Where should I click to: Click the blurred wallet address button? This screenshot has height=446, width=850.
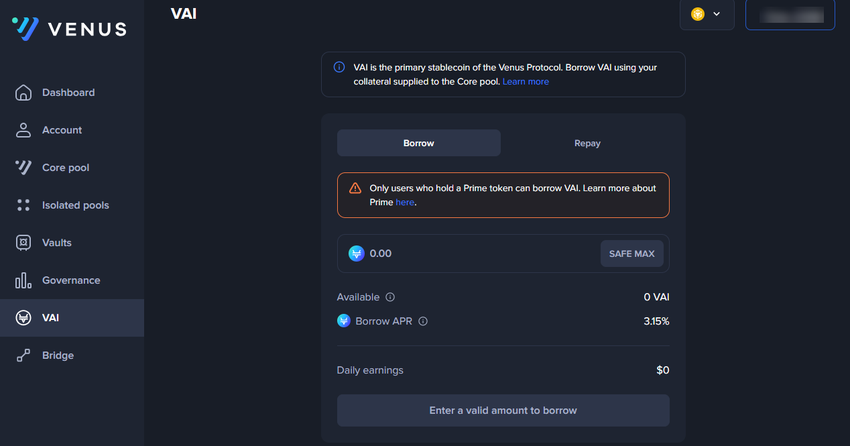click(790, 15)
